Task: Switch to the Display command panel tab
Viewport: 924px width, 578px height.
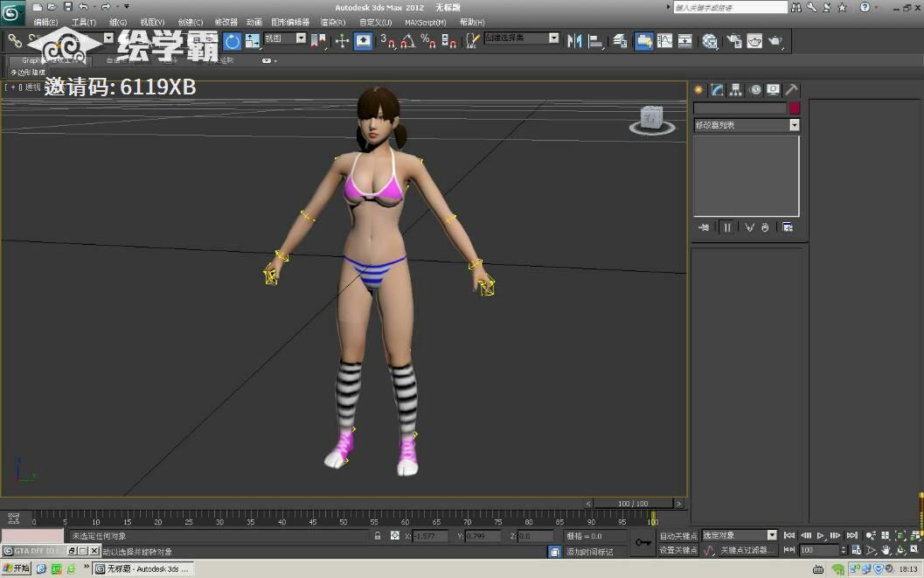Action: coord(773,90)
